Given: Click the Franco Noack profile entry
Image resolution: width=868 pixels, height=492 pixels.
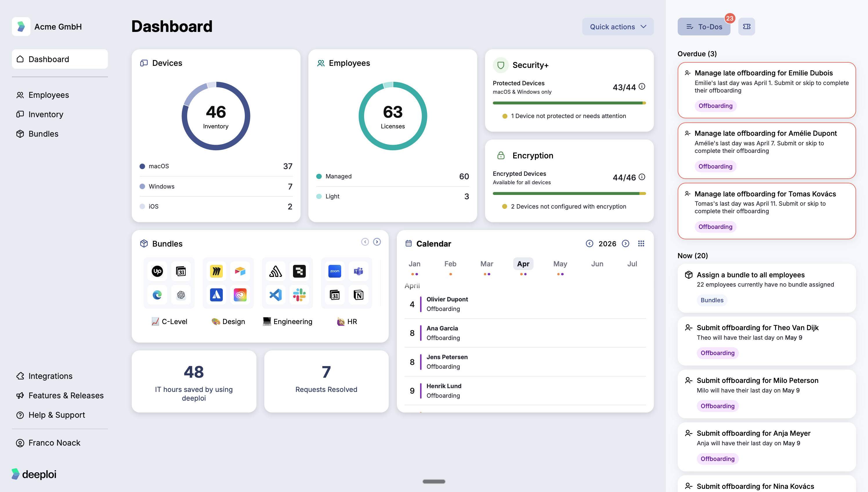Looking at the screenshot, I should tap(54, 443).
